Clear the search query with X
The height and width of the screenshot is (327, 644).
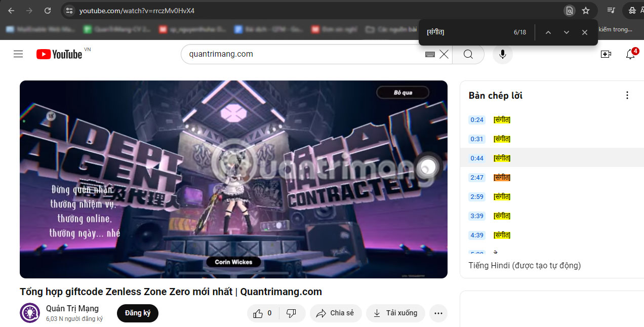point(444,54)
